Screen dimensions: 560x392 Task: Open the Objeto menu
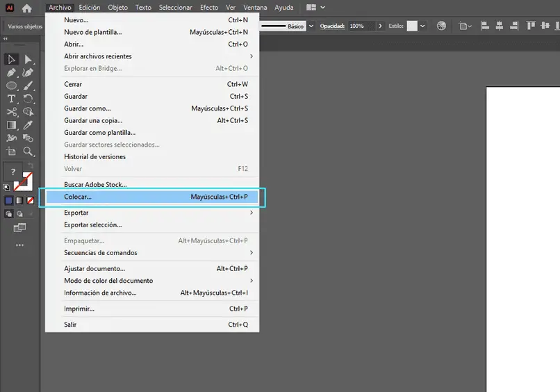(118, 8)
